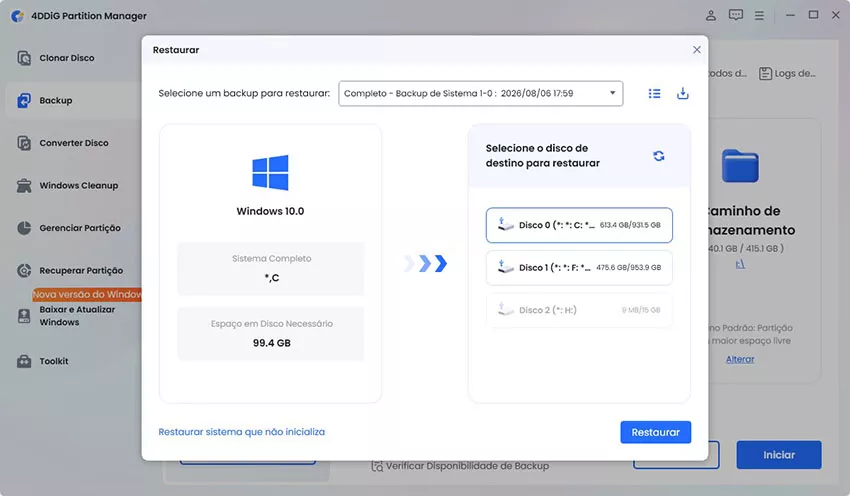Open Toolkit in the sidebar
Screen dimensions: 850x496
[x=54, y=361]
